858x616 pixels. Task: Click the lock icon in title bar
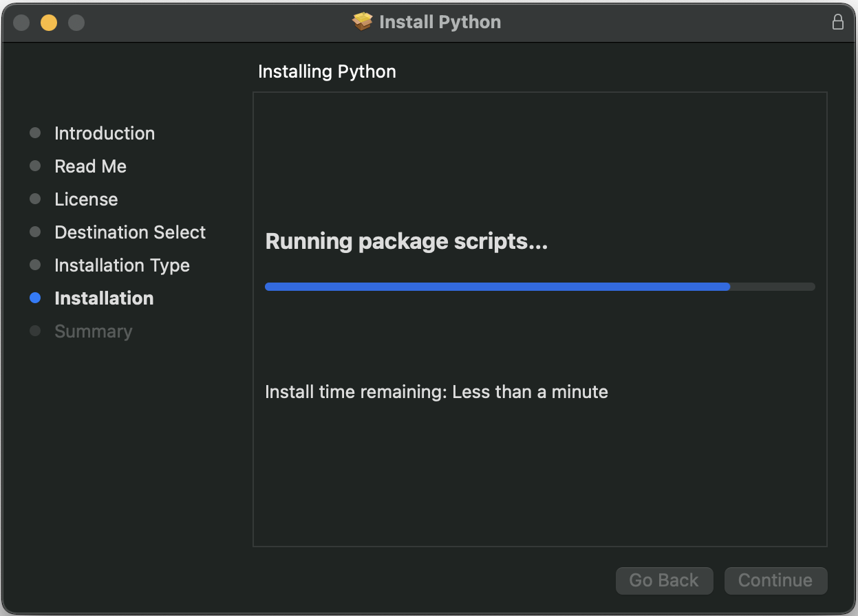[837, 22]
